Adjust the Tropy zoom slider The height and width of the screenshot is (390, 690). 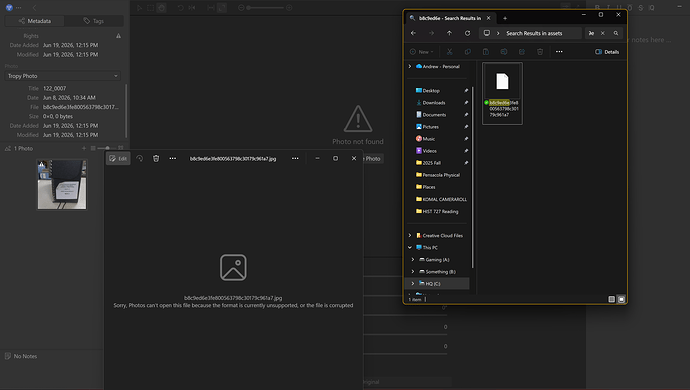point(265,7)
